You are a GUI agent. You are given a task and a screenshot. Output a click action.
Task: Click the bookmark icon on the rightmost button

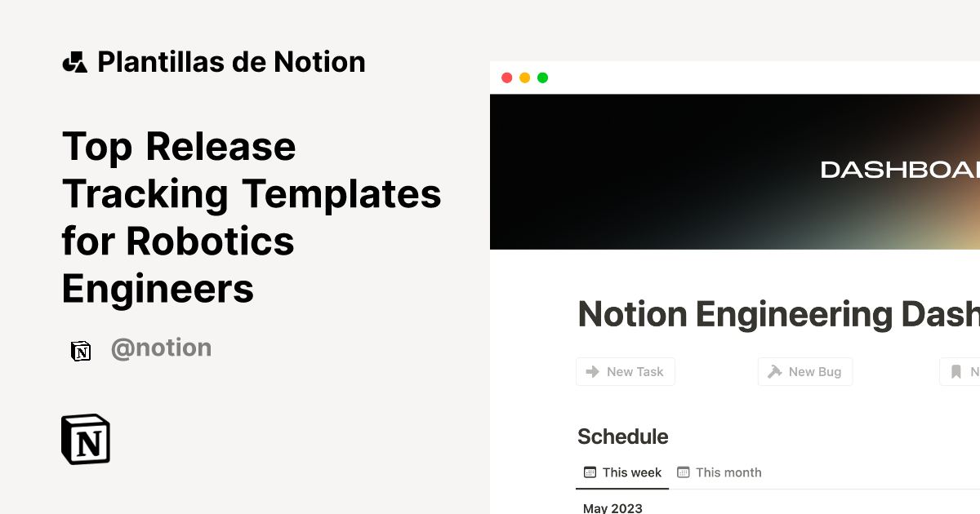(x=956, y=371)
